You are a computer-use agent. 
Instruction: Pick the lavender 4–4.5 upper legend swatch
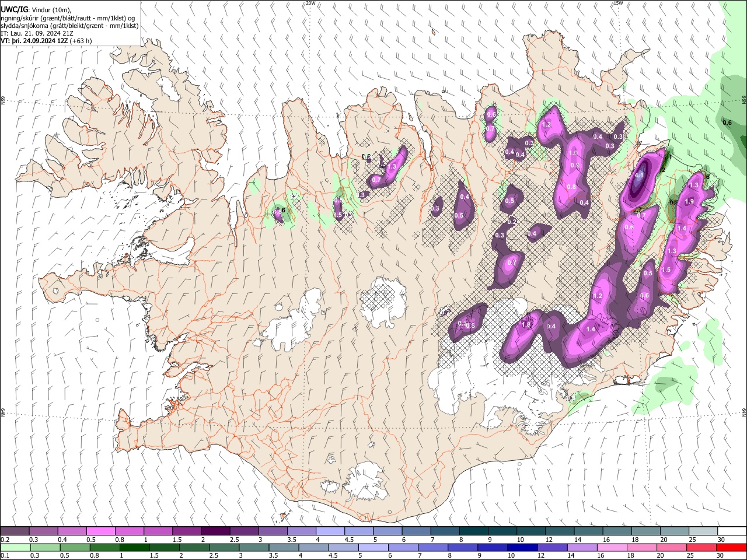pyautogui.click(x=330, y=531)
